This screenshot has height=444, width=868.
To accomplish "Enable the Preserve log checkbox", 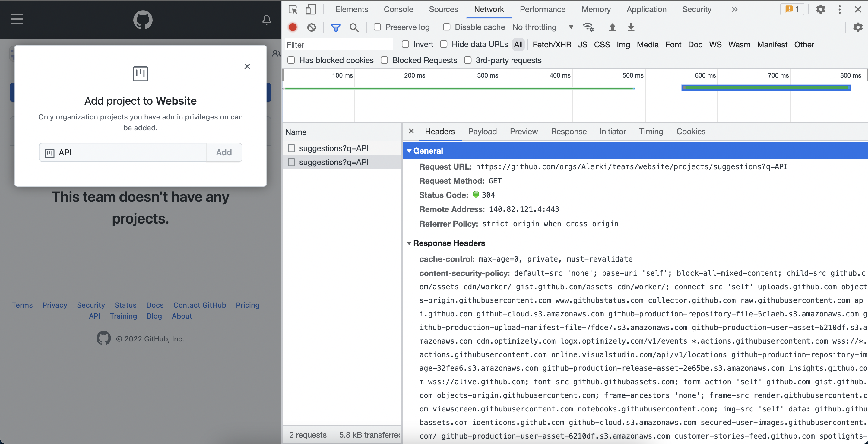I will pos(377,27).
